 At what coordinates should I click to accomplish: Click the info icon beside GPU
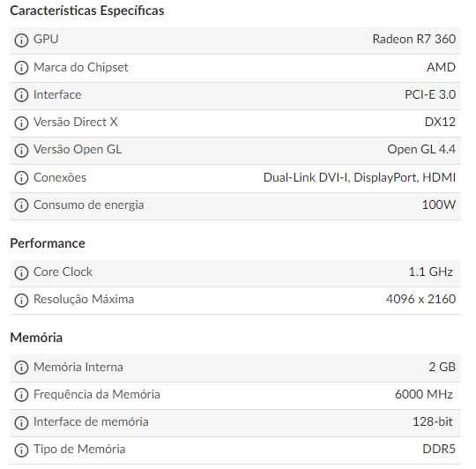21,40
